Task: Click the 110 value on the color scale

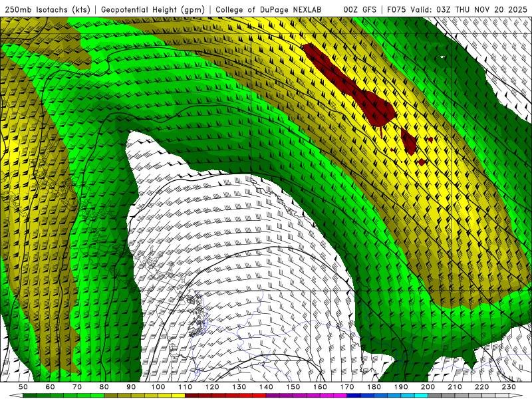Action: pyautogui.click(x=186, y=387)
